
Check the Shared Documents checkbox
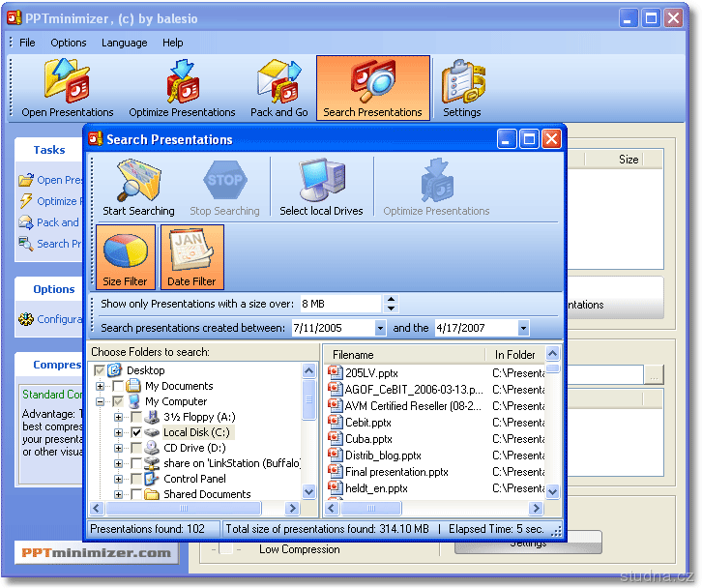point(136,494)
